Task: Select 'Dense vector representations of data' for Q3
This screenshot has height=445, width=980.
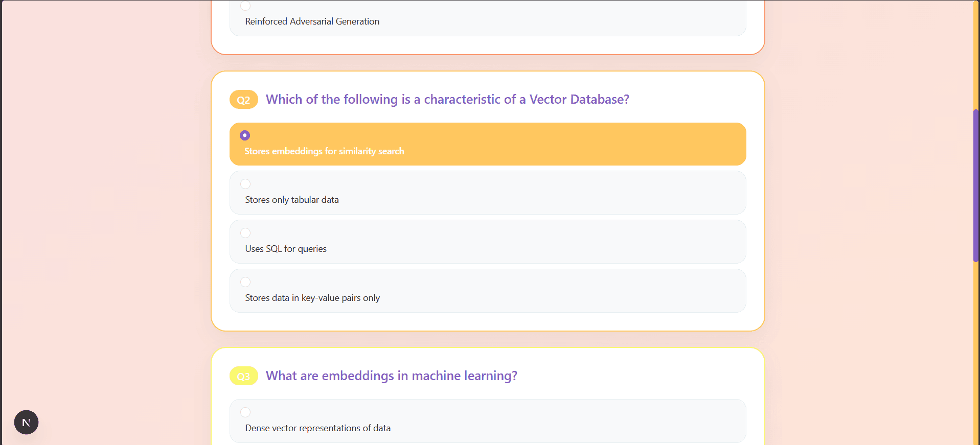Action: [246, 412]
